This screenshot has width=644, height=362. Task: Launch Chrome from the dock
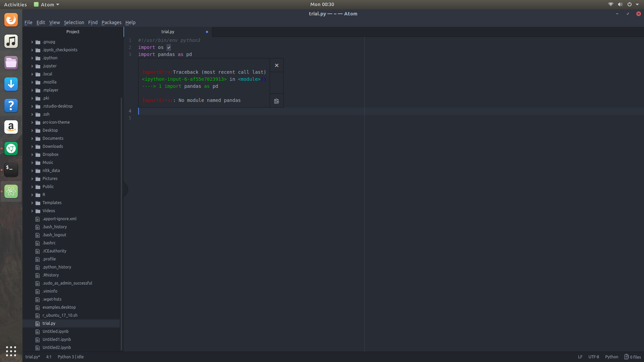(11, 148)
